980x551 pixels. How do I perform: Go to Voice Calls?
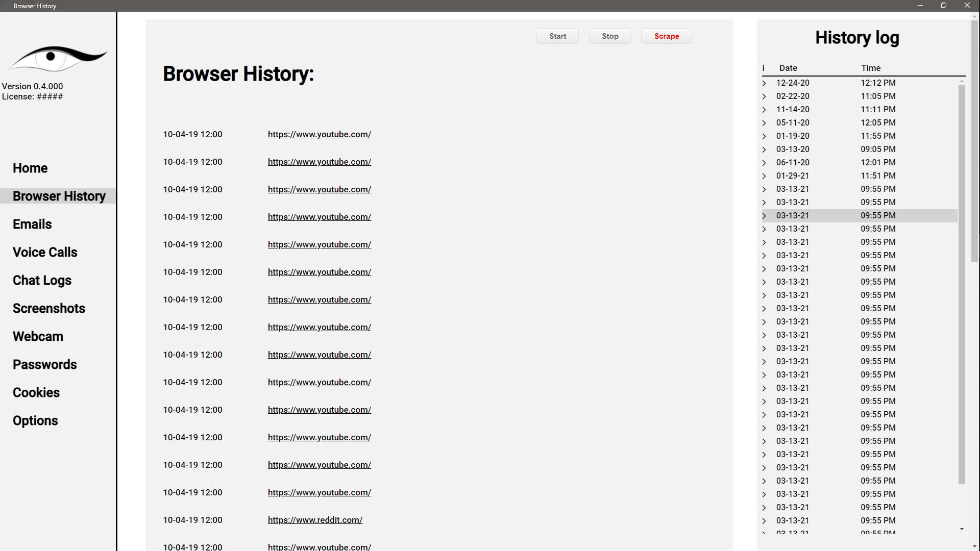pyautogui.click(x=45, y=253)
